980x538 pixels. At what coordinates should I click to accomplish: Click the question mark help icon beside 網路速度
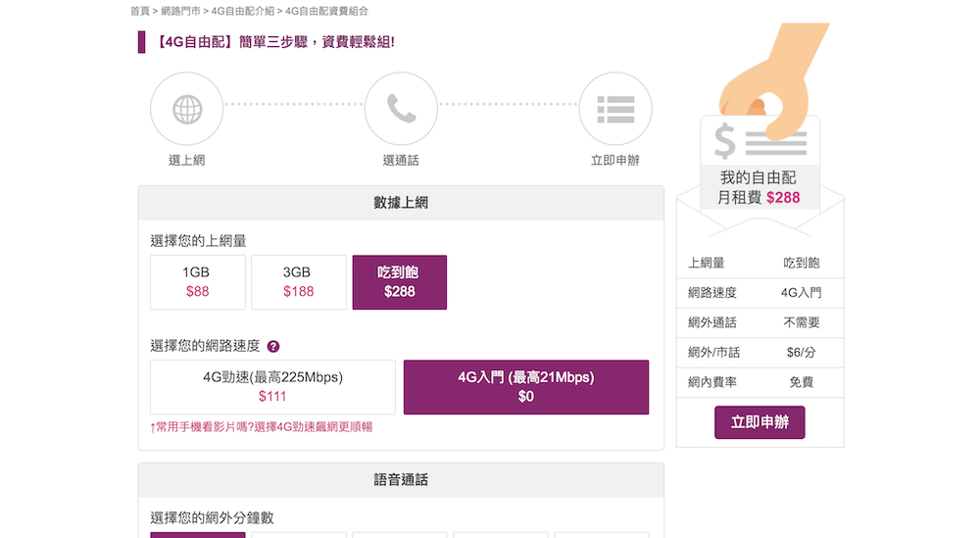coord(273,346)
